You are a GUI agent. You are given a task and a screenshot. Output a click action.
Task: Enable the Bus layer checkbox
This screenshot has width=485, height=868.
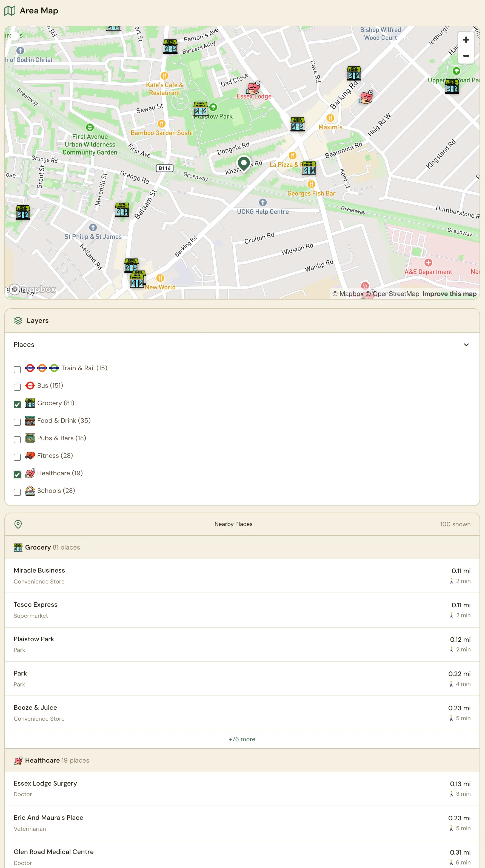(x=17, y=387)
